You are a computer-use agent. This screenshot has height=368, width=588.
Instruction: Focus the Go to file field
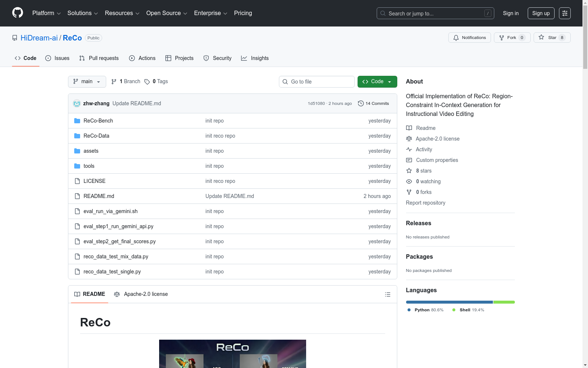point(317,82)
